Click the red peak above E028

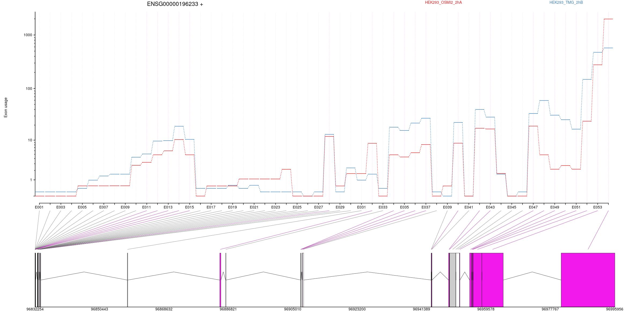click(329, 137)
